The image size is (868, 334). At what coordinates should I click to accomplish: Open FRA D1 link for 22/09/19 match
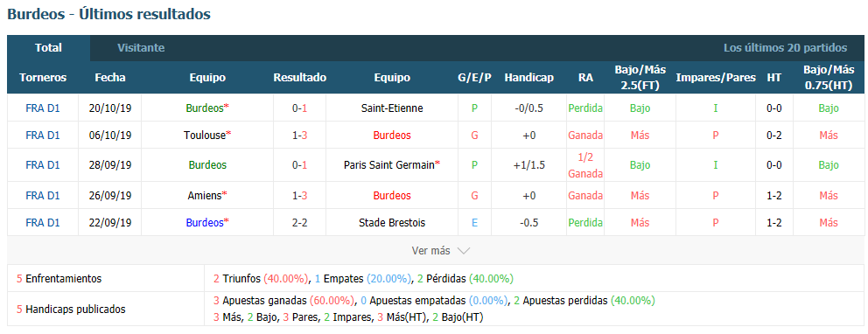coord(43,223)
